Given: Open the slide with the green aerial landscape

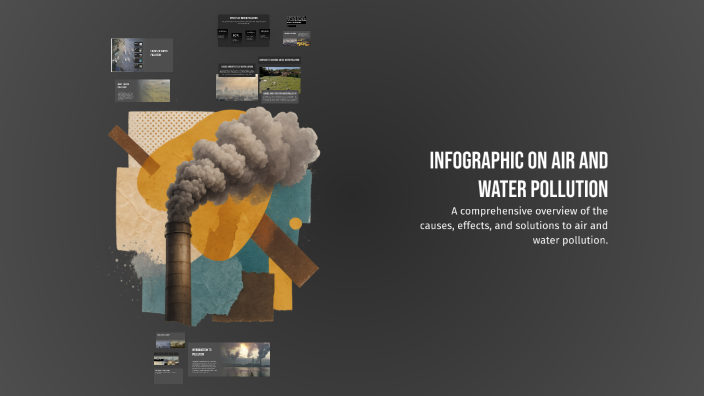Looking at the screenshot, I should tap(142, 91).
